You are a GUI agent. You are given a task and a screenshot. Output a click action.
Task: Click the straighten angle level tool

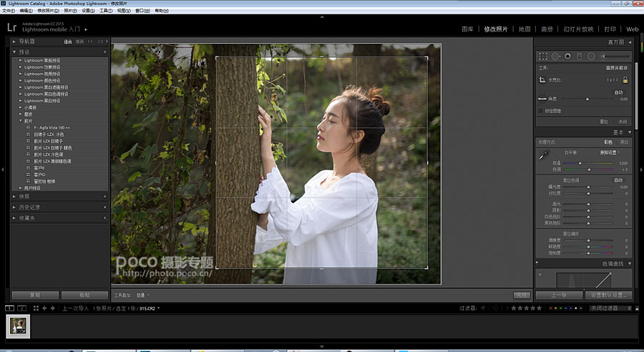(x=542, y=99)
